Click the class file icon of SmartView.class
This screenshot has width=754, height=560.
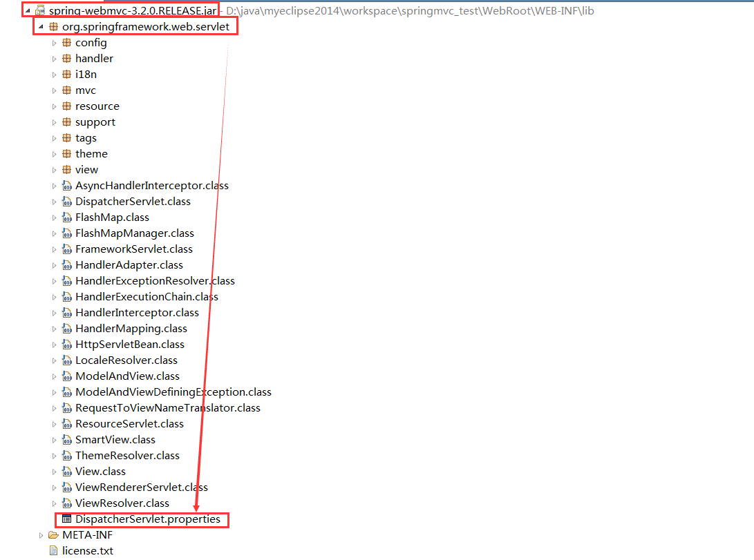click(x=67, y=440)
